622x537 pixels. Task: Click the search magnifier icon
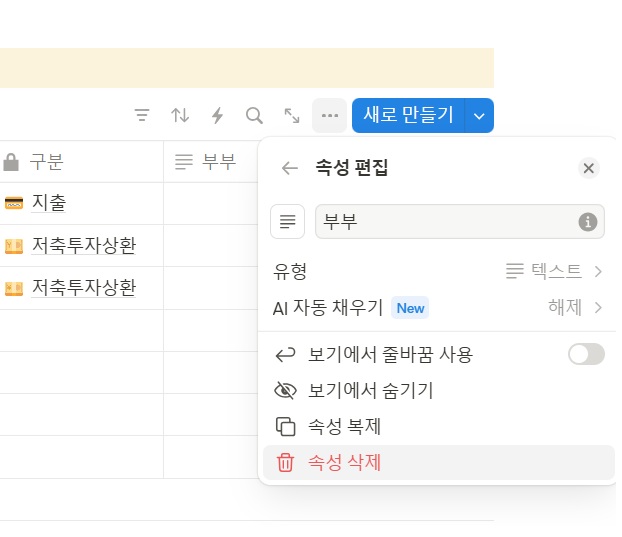click(254, 116)
